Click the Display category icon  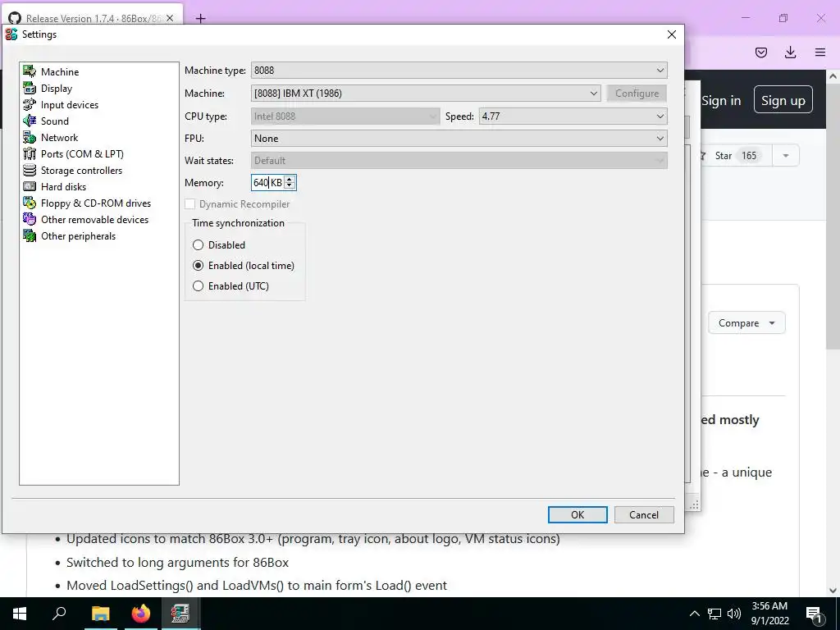click(x=30, y=88)
